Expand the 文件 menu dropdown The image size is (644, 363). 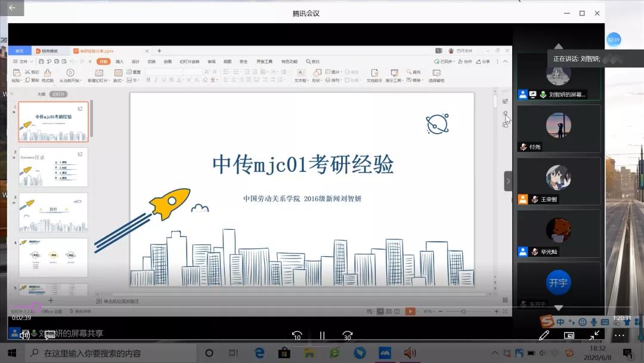(23, 61)
